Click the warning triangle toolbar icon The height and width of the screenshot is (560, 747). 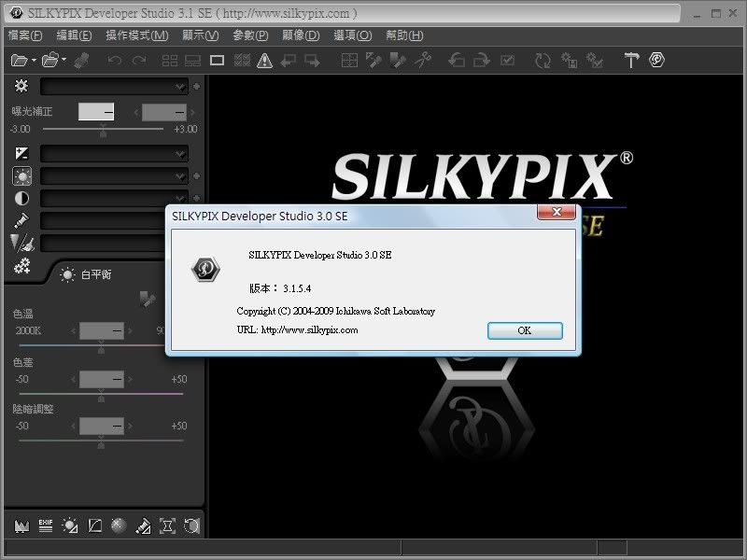click(x=264, y=61)
